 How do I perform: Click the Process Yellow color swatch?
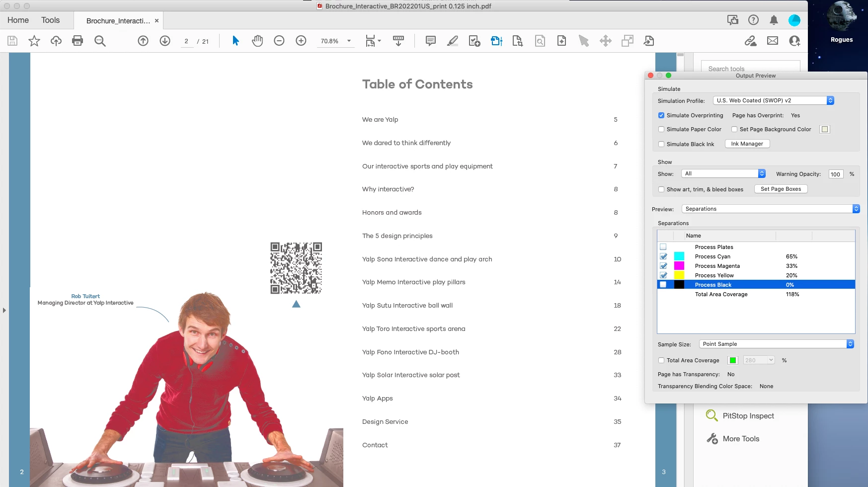[679, 275]
